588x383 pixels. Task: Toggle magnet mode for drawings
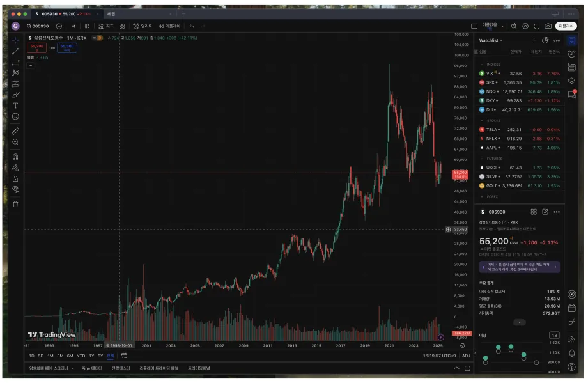click(15, 157)
